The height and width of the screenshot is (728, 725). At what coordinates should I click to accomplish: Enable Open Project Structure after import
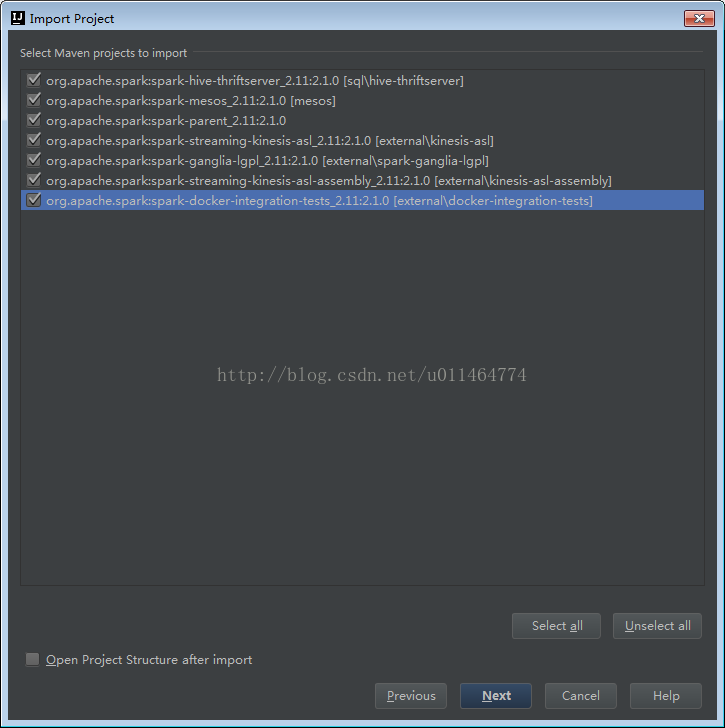32,659
